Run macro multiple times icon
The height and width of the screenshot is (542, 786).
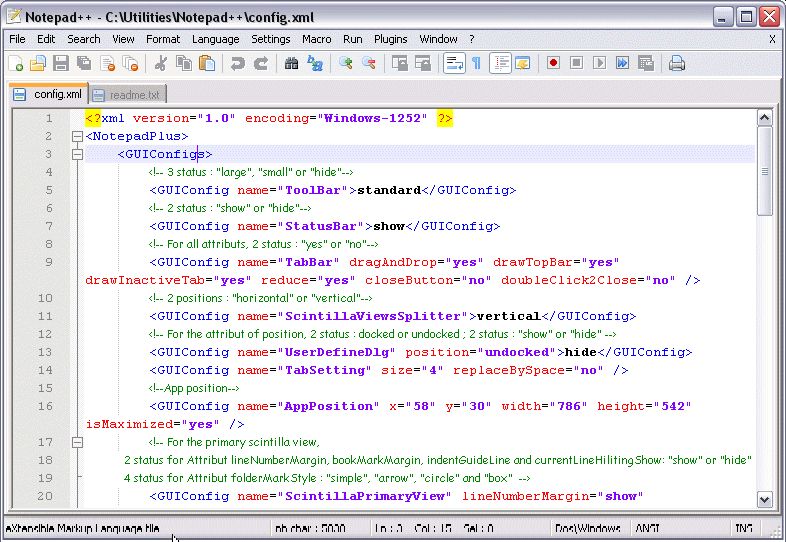[x=623, y=63]
